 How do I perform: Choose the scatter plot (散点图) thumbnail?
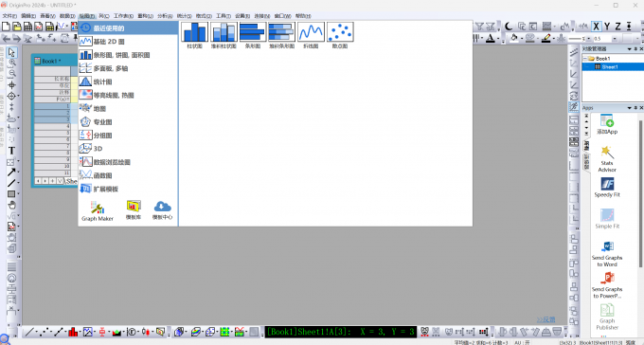pos(340,35)
